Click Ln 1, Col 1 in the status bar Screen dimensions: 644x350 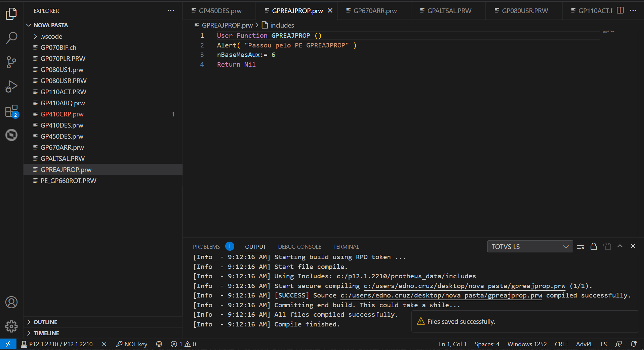(x=452, y=344)
